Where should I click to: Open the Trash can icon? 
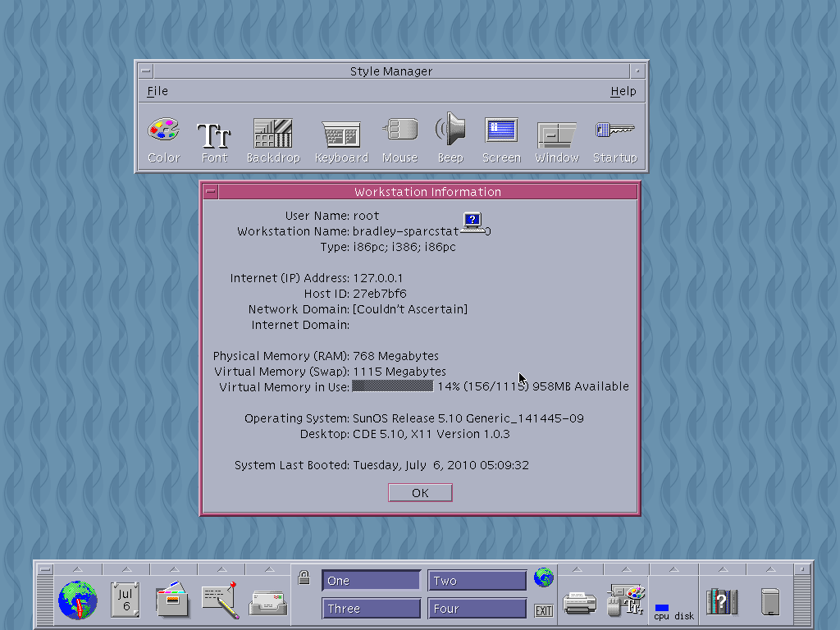[769, 601]
